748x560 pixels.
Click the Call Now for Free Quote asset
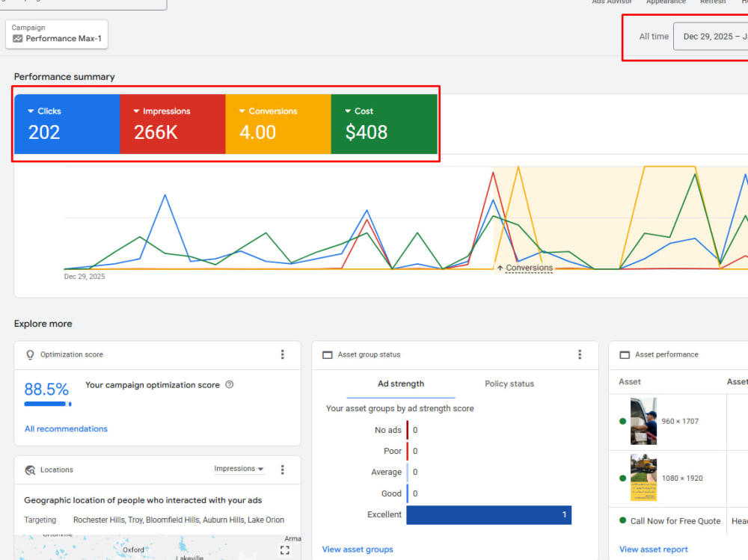[x=675, y=521]
